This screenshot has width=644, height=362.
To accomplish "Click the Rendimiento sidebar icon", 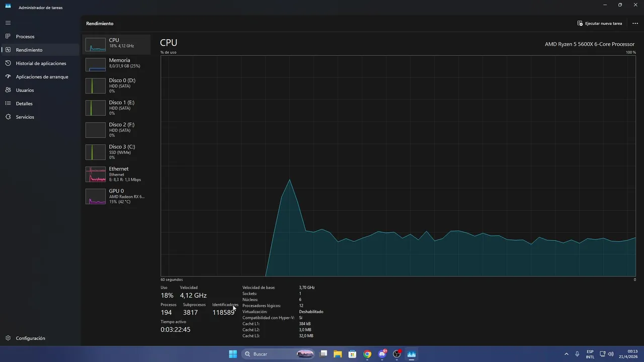I will point(8,50).
